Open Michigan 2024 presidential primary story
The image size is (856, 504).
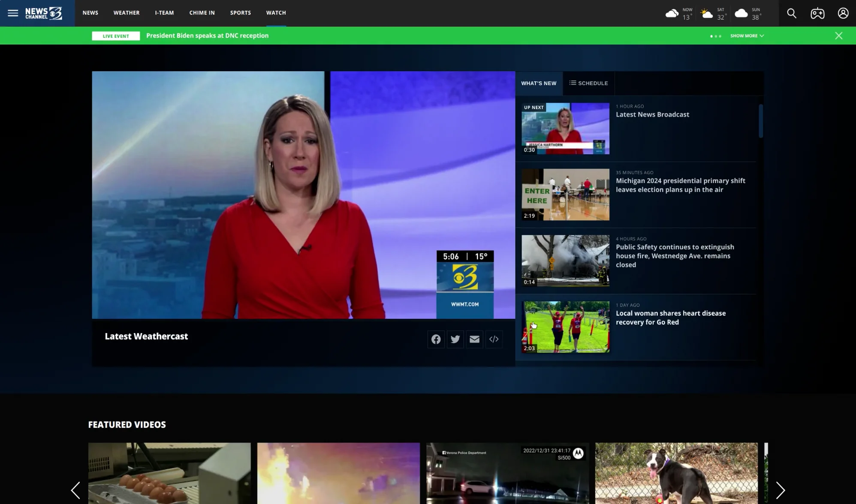680,185
